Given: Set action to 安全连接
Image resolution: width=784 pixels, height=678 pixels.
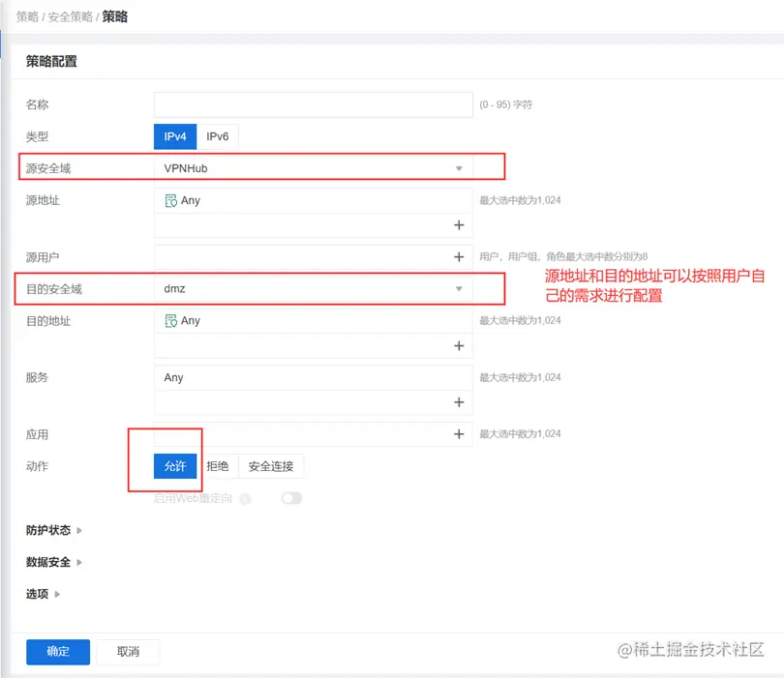Looking at the screenshot, I should (x=271, y=466).
